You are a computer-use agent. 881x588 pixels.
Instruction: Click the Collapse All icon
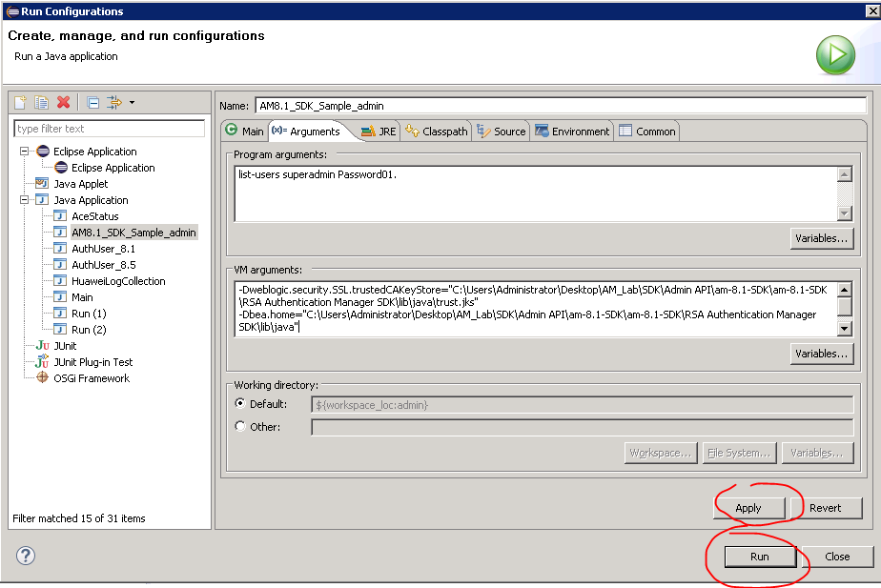coord(92,102)
